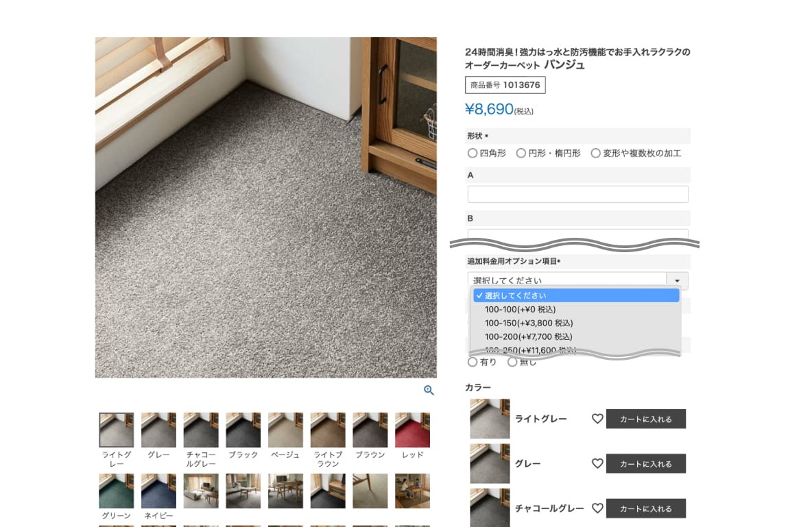Click the magnifier zoom icon under the image

coord(429,391)
